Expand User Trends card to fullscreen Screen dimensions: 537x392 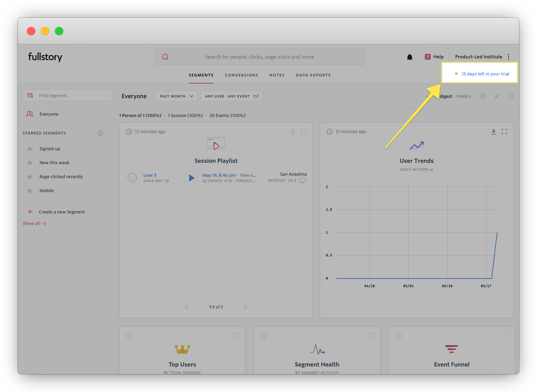tap(504, 132)
